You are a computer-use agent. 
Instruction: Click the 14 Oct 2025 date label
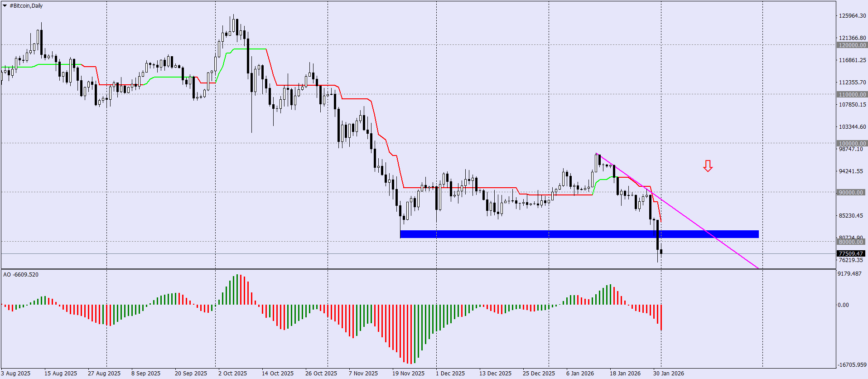(x=278, y=374)
